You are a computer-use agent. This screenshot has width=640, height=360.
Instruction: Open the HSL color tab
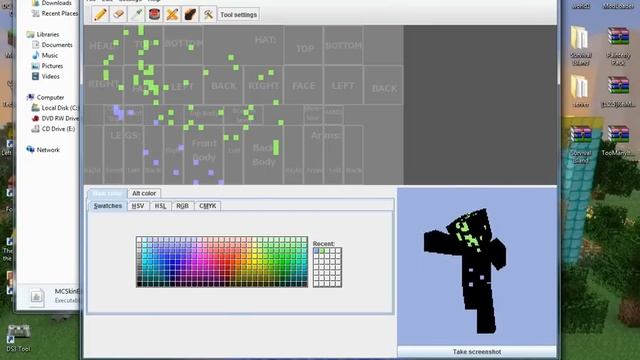pos(160,206)
